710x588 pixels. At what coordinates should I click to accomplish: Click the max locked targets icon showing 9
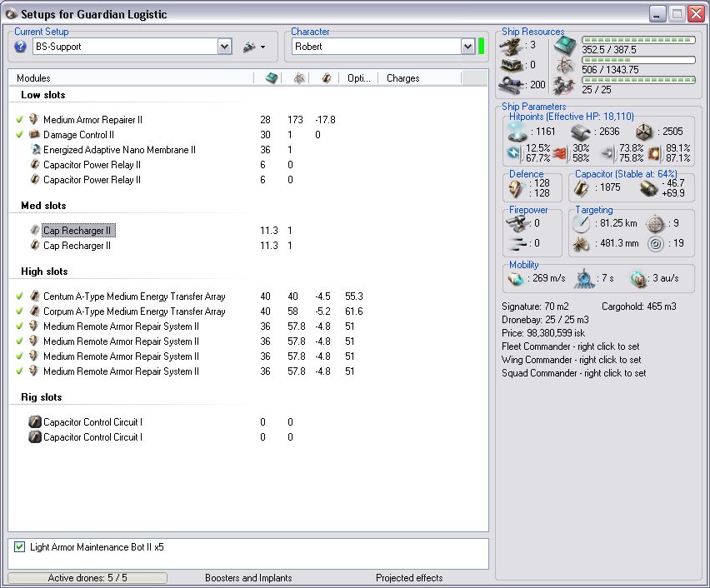(655, 223)
